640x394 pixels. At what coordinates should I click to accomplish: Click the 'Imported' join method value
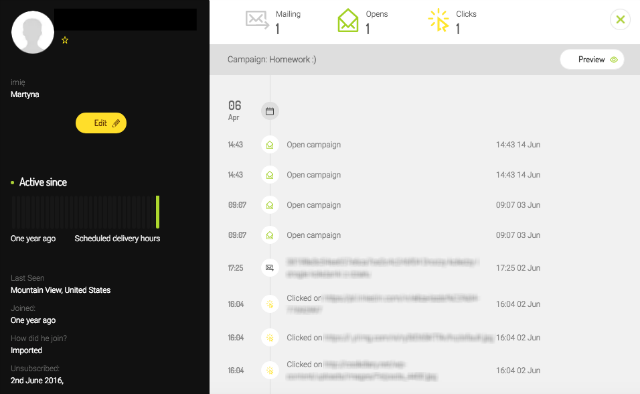click(26, 350)
